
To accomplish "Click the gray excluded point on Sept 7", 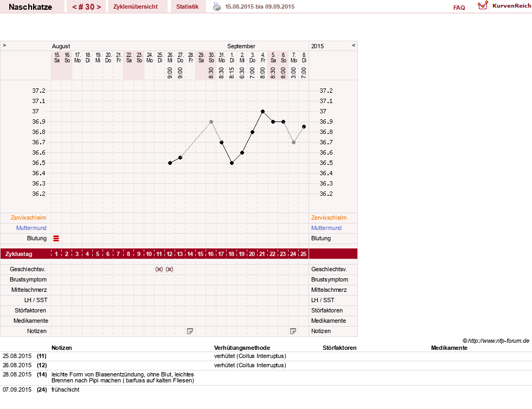I will [x=293, y=142].
